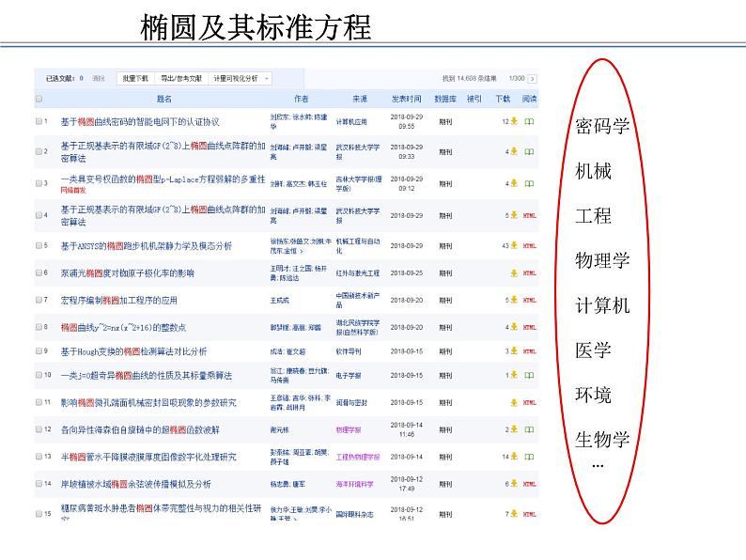Download the row 1 smart grid authentication paper
Screen dimensions: 746x560
[x=514, y=121]
